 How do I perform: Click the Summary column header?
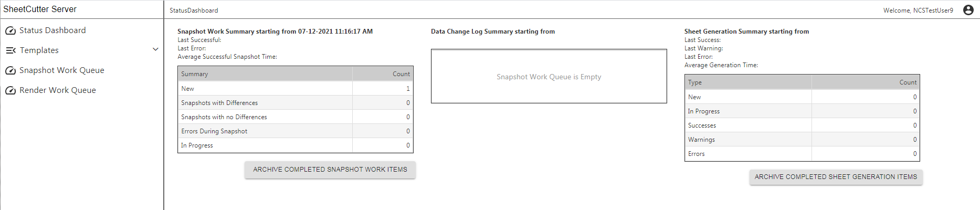tap(195, 74)
